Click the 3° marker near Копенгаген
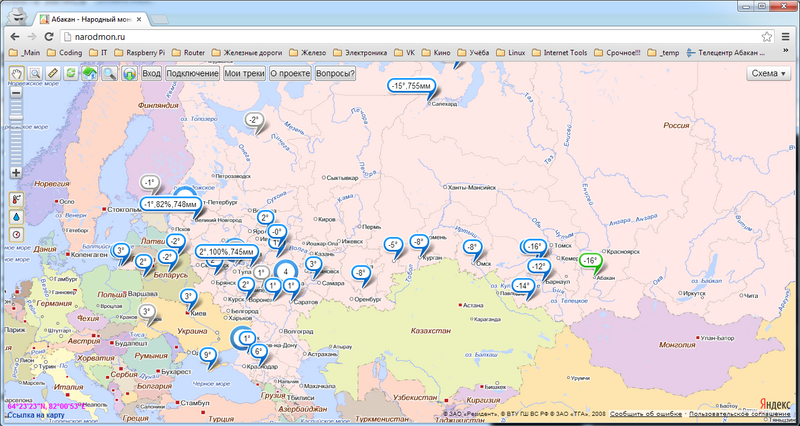 pyautogui.click(x=120, y=250)
